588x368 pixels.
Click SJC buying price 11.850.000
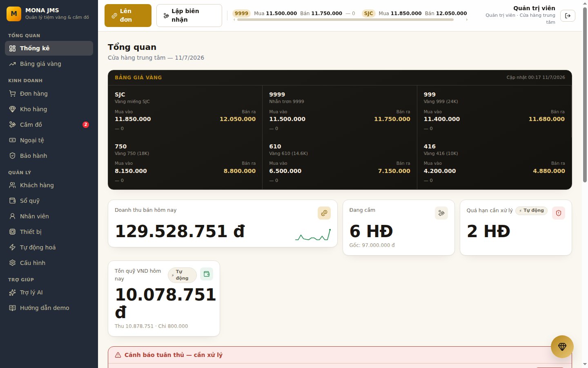(x=133, y=119)
